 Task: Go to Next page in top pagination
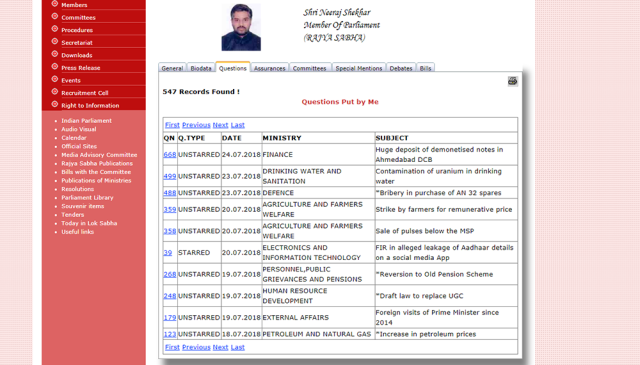[x=220, y=125]
